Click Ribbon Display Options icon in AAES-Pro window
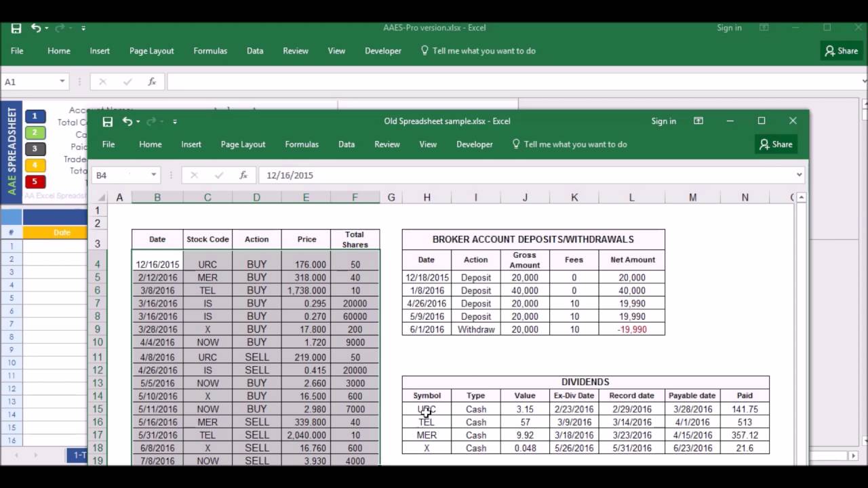This screenshot has width=868, height=488. tap(764, 28)
